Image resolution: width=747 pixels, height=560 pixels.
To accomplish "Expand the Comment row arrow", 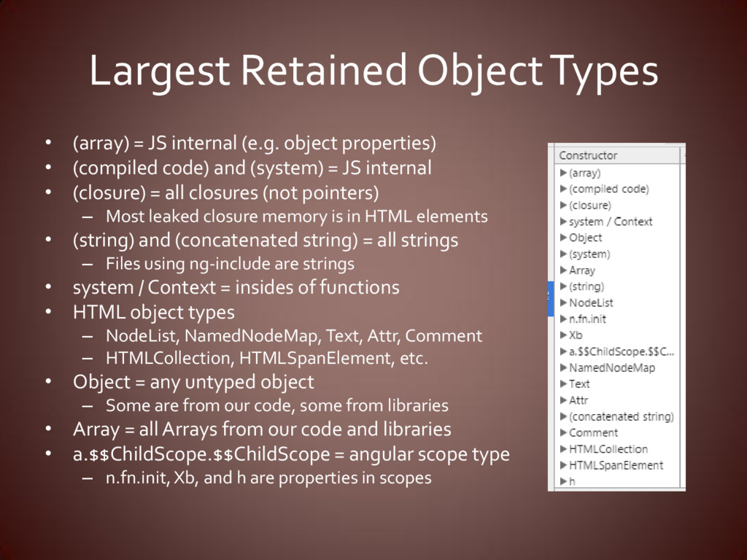I will [563, 433].
